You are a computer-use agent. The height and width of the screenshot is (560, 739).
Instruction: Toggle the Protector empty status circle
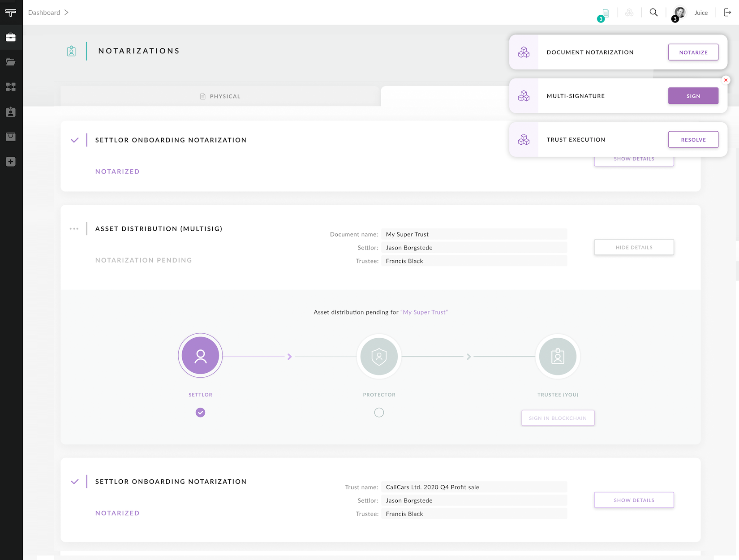tap(379, 413)
